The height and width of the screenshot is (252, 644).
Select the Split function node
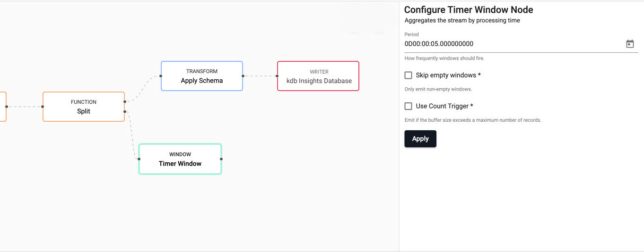click(84, 107)
